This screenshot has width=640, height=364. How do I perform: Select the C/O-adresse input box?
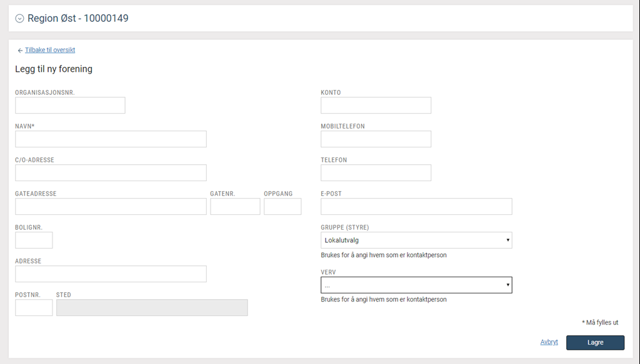(111, 173)
